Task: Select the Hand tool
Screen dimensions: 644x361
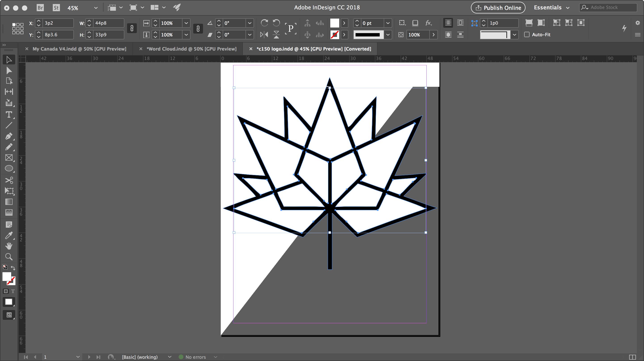Action: point(9,246)
